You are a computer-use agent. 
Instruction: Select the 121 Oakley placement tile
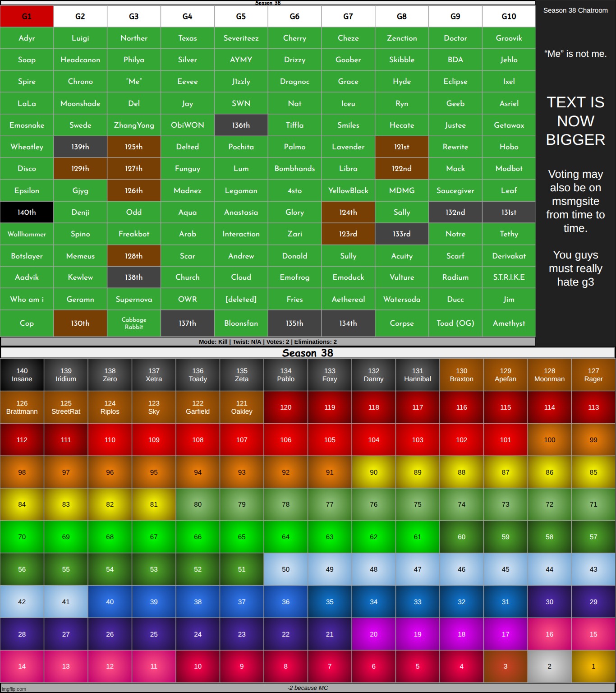[242, 407]
